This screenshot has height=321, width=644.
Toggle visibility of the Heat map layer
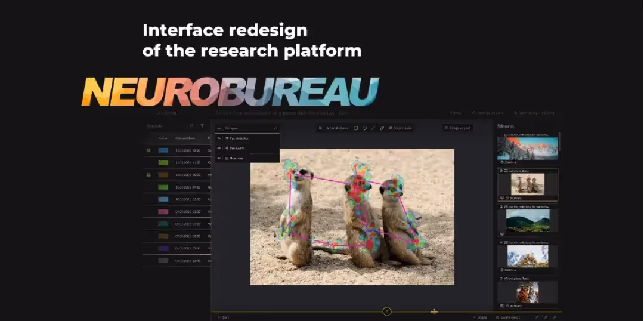[219, 158]
